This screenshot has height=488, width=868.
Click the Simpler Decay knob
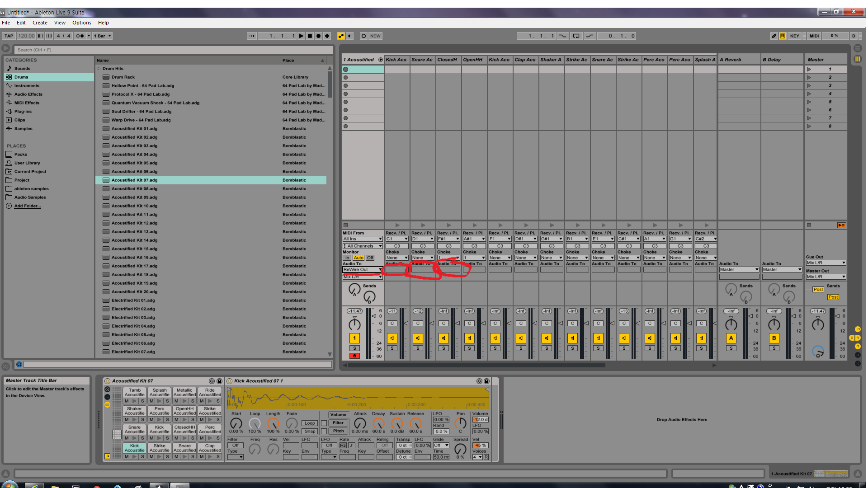click(x=378, y=423)
